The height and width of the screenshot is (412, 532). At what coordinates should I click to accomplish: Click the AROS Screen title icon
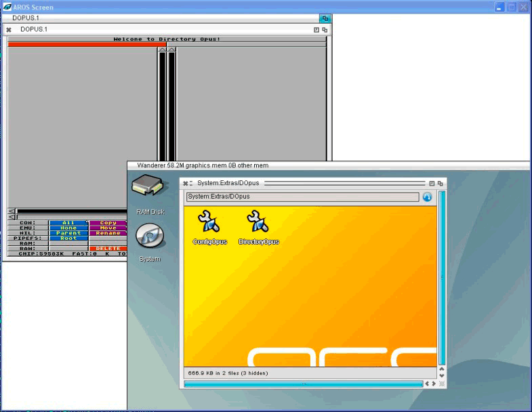(7, 7)
